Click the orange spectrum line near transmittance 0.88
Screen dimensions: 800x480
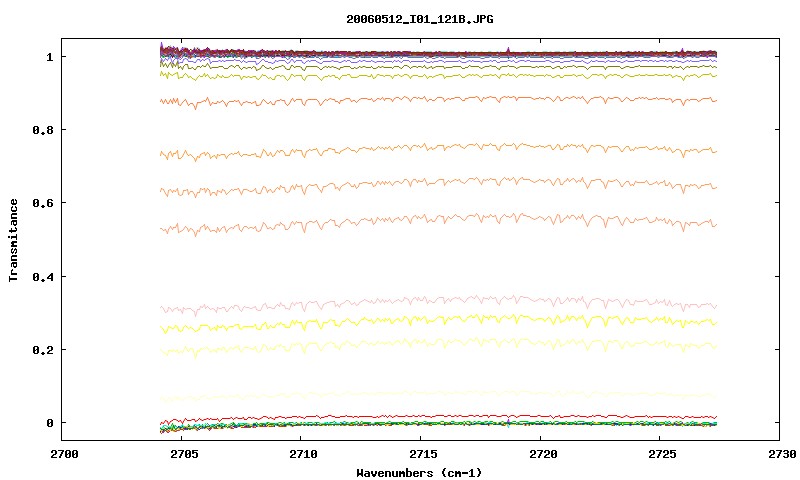(439, 98)
